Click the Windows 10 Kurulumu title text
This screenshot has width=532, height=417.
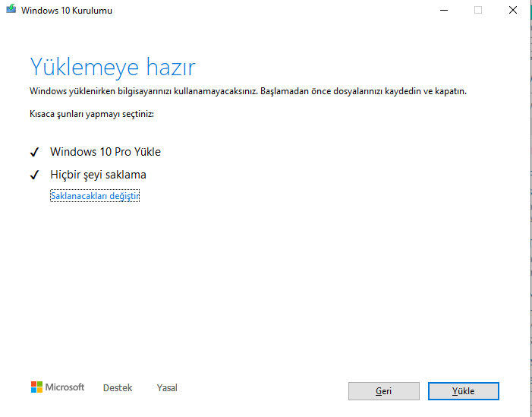67,11
